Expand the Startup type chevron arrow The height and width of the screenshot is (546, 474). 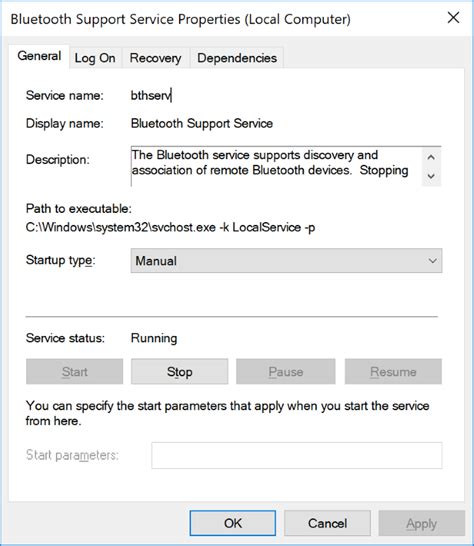click(433, 260)
